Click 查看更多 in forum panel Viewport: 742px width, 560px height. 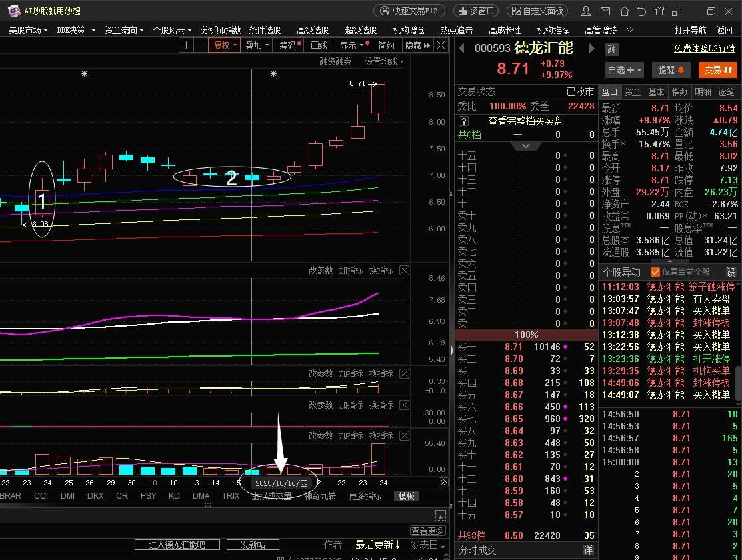[427, 531]
